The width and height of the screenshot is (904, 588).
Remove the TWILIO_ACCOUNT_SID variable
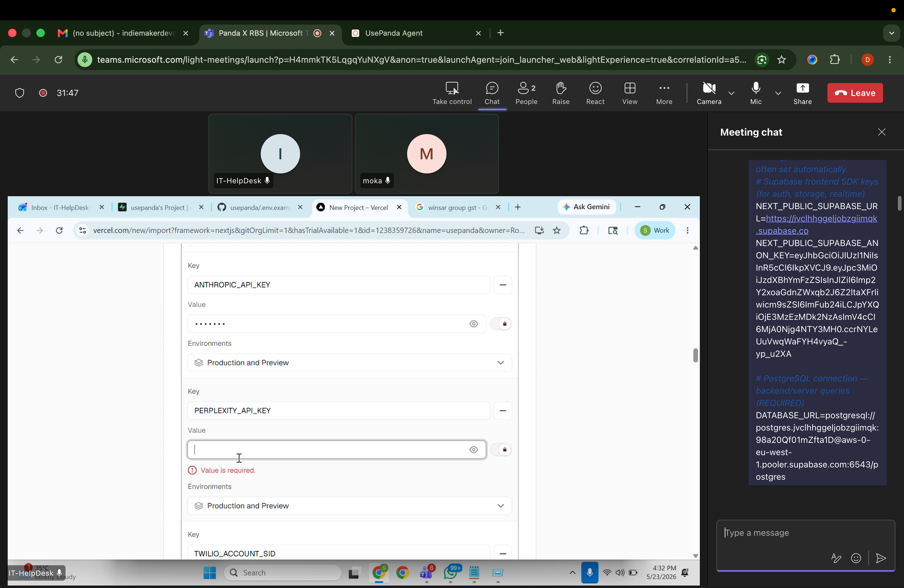coord(502,554)
